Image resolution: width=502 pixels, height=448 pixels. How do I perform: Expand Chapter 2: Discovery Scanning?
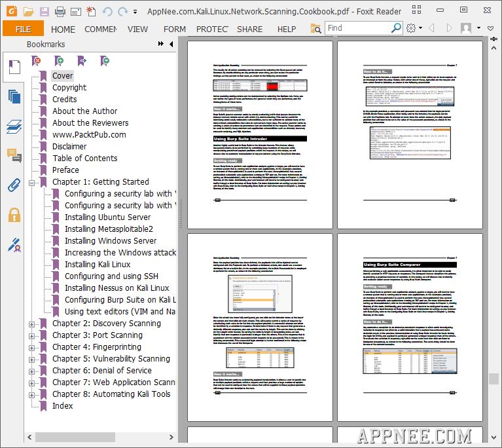pos(31,325)
